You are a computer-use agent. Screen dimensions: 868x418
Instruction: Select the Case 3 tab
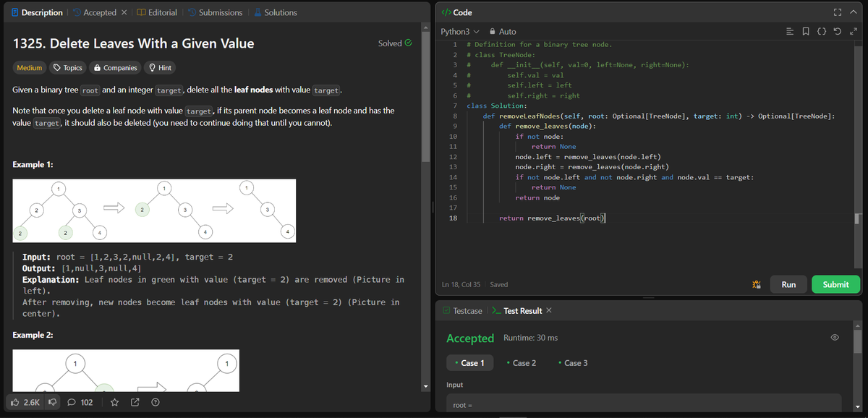[x=573, y=363]
